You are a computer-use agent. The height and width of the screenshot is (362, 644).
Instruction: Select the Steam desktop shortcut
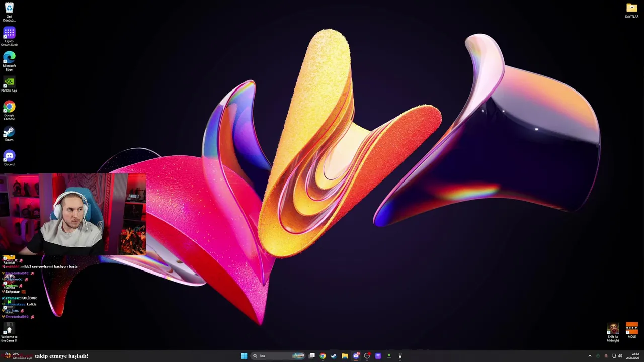[x=9, y=134]
